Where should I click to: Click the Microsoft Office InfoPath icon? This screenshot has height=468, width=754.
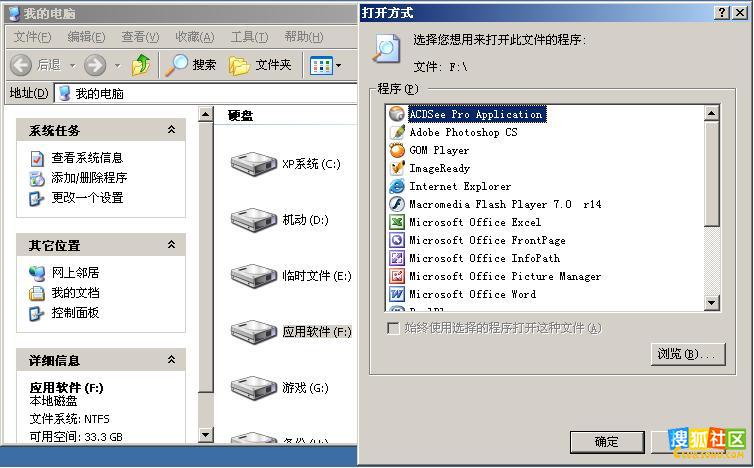(397, 258)
